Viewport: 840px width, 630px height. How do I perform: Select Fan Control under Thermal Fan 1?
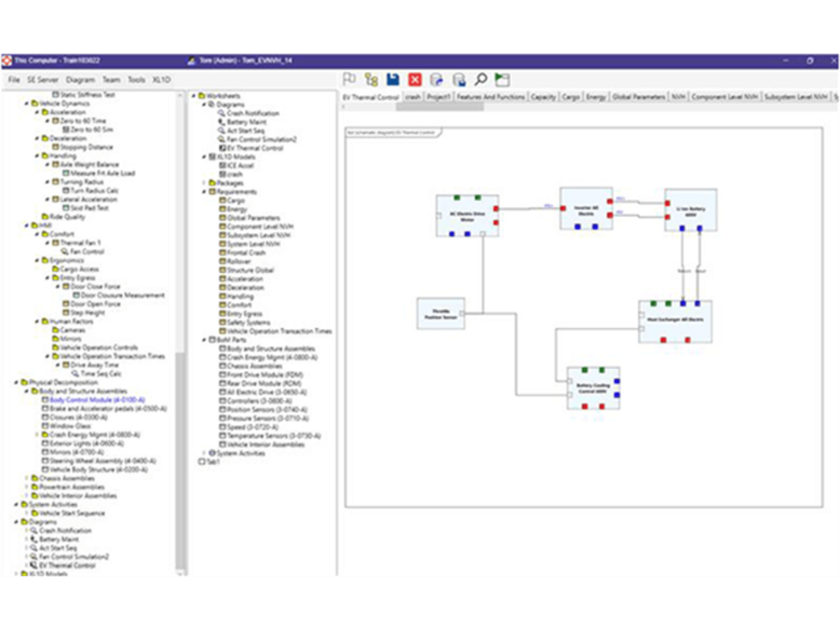[x=87, y=251]
